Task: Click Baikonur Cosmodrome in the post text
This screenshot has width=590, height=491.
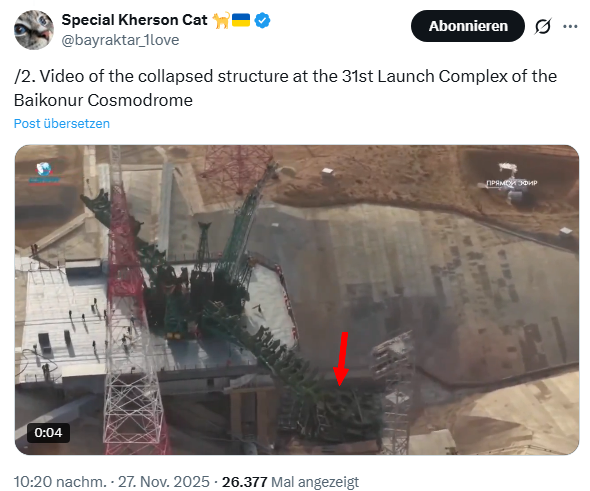Action: [x=103, y=100]
